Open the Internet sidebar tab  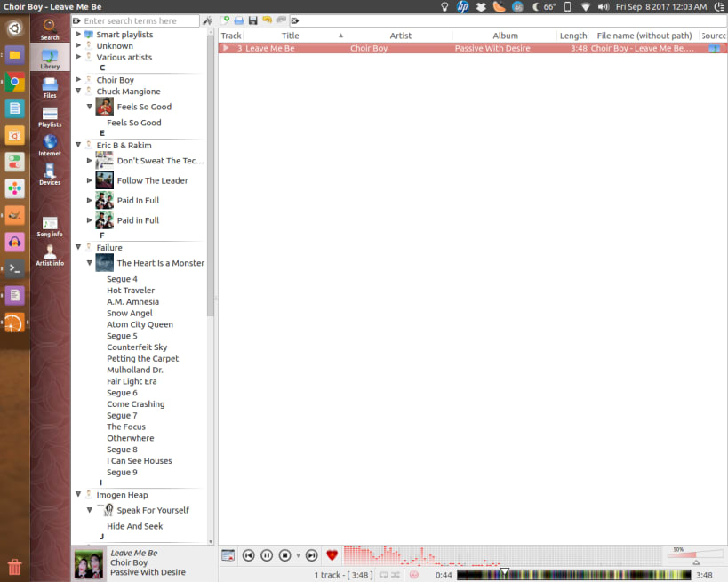coord(50,145)
